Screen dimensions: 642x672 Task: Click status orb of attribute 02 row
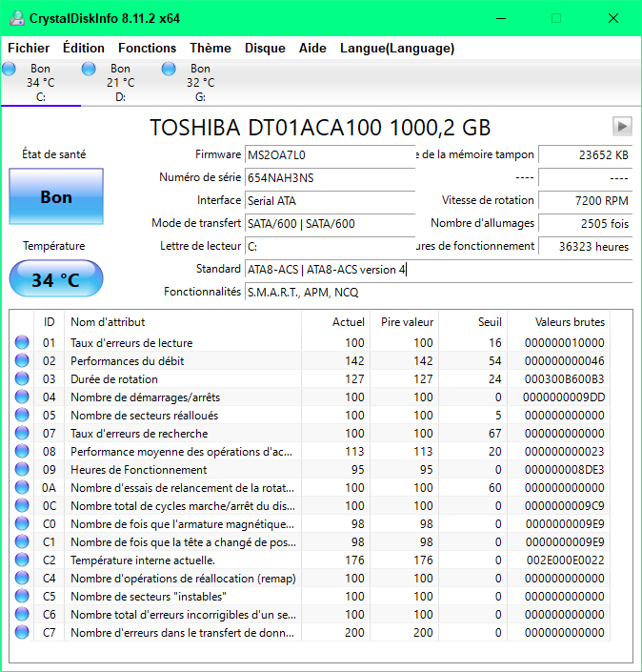pyautogui.click(x=22, y=360)
